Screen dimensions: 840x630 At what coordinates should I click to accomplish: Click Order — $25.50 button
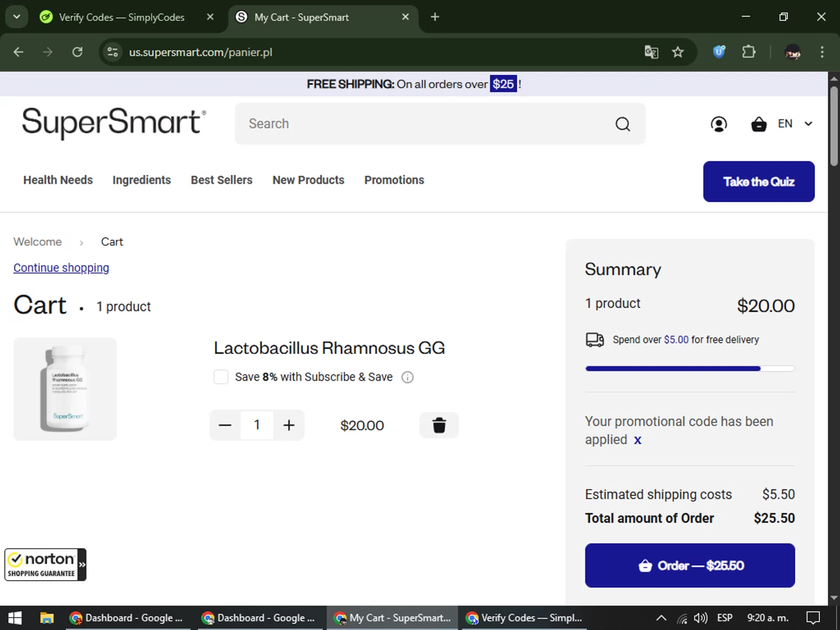coord(690,566)
